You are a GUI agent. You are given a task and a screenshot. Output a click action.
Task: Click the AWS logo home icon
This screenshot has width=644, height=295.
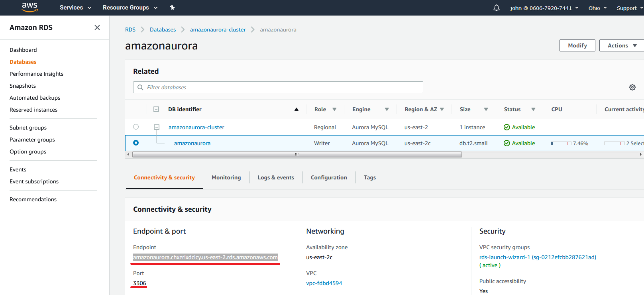[30, 8]
